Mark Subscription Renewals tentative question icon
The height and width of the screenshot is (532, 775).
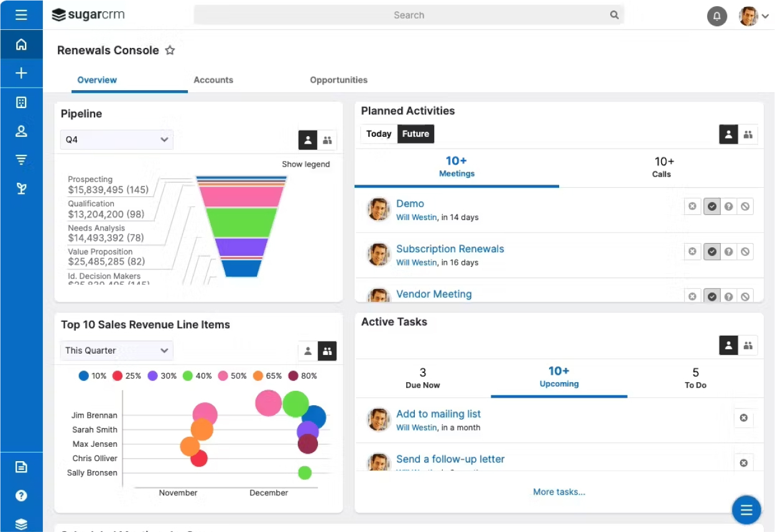(x=728, y=252)
